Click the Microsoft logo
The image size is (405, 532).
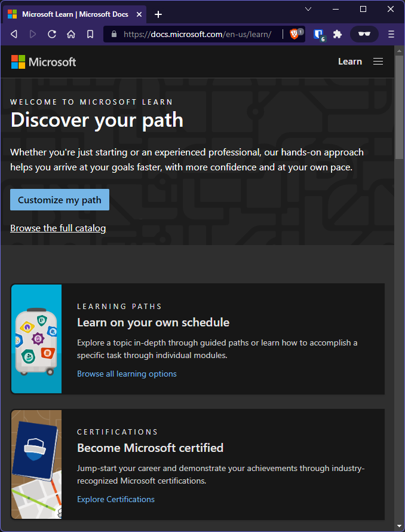pos(44,62)
